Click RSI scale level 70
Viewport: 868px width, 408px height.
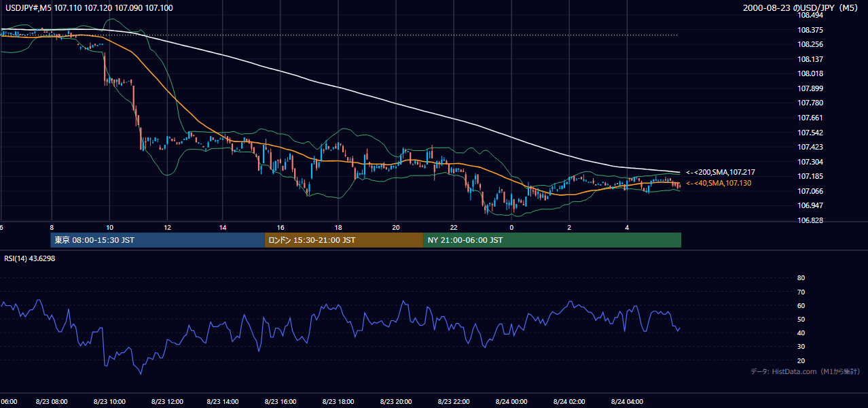pos(801,292)
